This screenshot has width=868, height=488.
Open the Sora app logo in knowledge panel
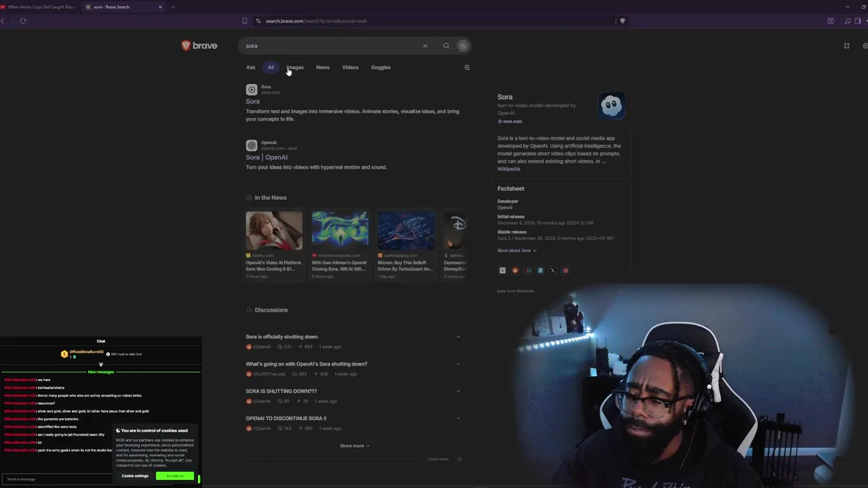611,105
